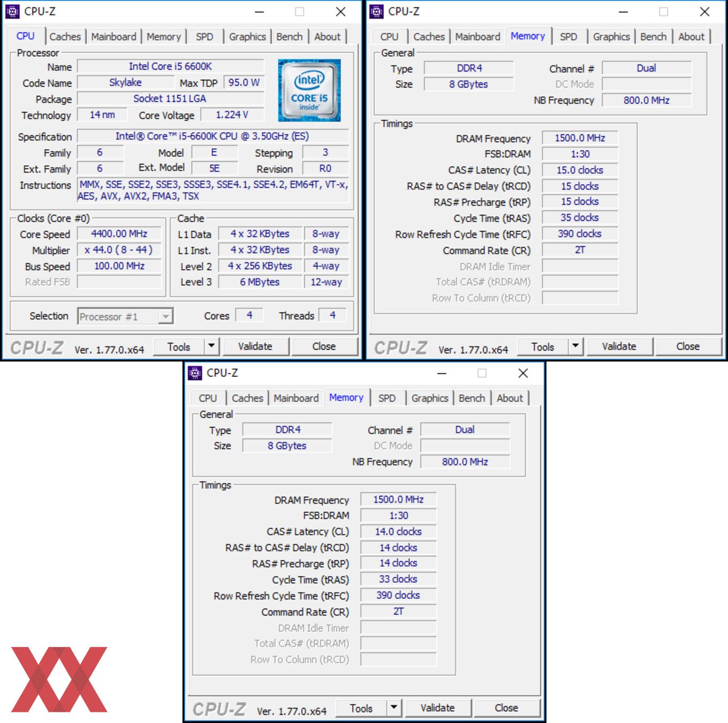Click the Level 3 cache value 6 MBytes

(x=260, y=282)
